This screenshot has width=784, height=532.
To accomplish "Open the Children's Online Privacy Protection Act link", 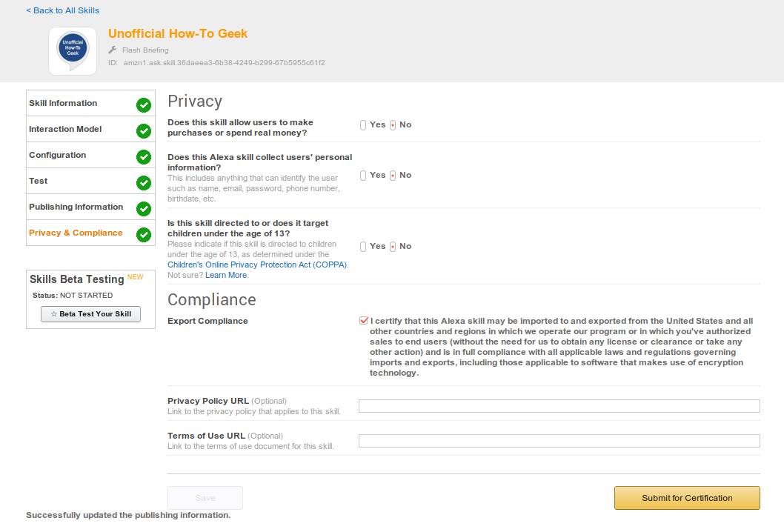I will tap(257, 265).
